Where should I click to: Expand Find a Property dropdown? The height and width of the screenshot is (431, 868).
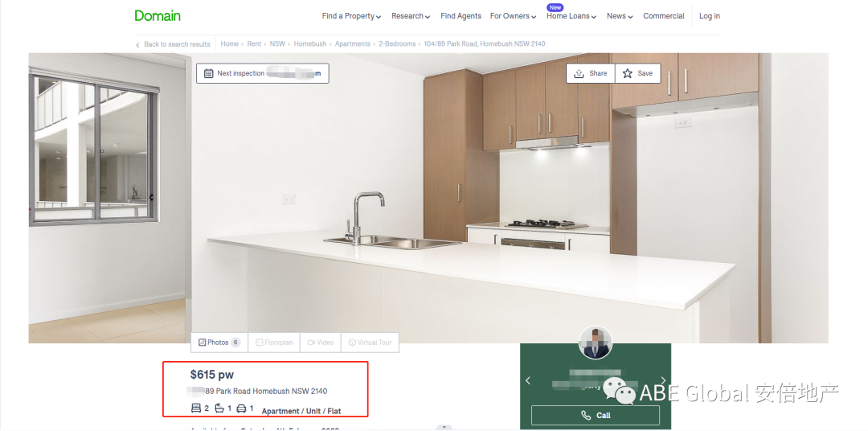tap(351, 16)
